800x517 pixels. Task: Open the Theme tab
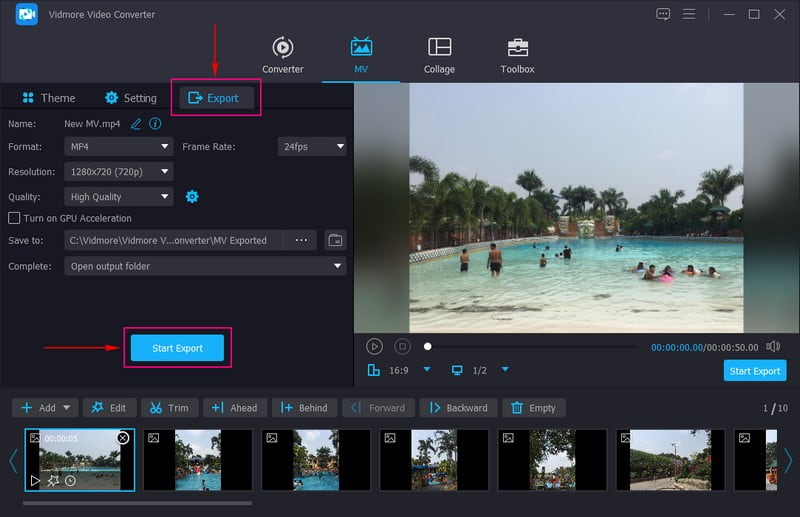point(48,98)
